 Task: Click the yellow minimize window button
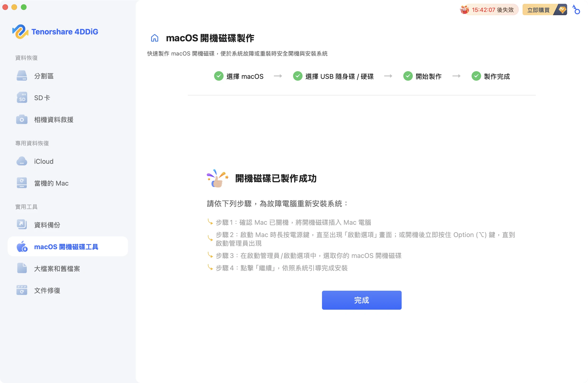pos(14,7)
